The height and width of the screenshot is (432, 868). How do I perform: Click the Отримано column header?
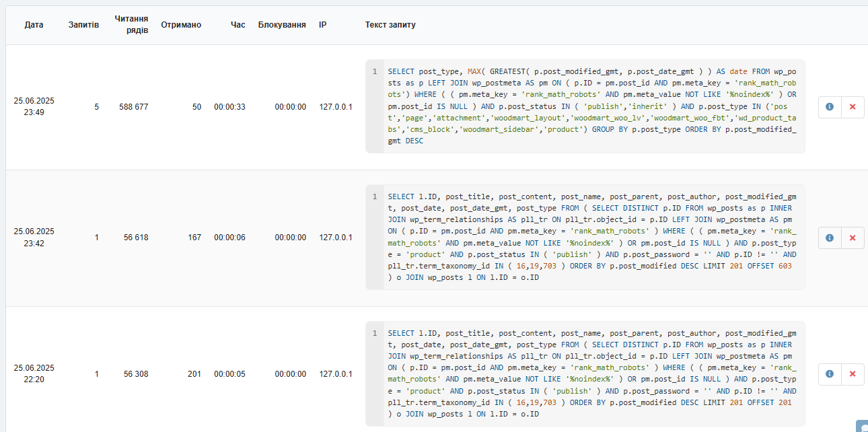click(x=181, y=25)
